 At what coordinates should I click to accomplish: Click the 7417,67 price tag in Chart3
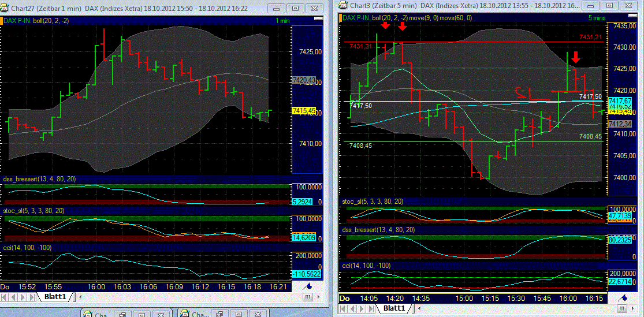coord(620,100)
